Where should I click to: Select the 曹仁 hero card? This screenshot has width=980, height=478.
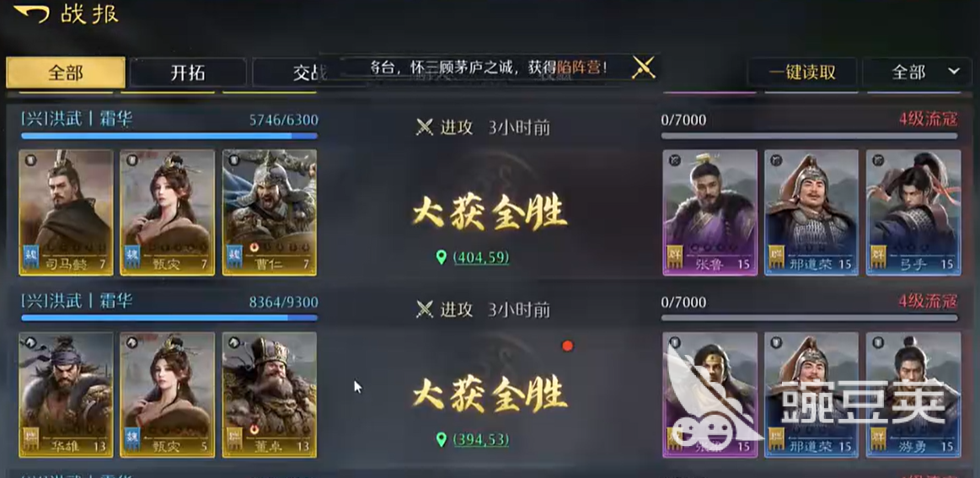click(270, 212)
